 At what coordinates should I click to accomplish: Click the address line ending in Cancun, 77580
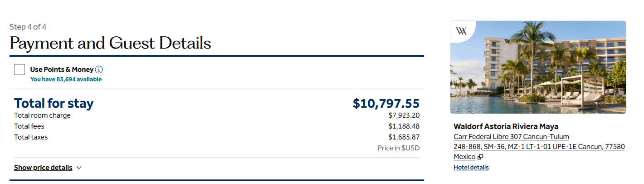[539, 147]
